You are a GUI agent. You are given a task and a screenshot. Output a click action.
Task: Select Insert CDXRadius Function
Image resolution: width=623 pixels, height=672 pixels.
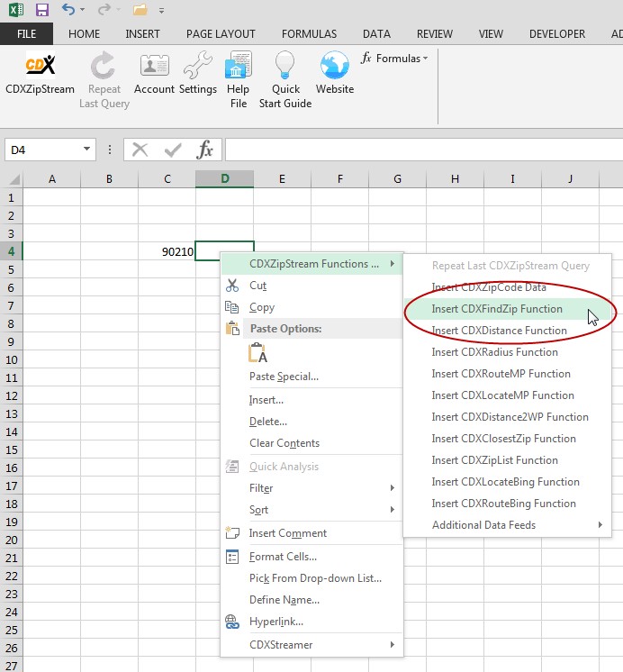click(507, 352)
